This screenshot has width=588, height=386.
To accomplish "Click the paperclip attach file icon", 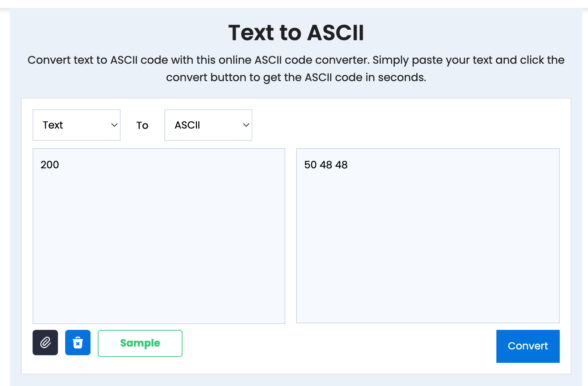I will coord(45,343).
